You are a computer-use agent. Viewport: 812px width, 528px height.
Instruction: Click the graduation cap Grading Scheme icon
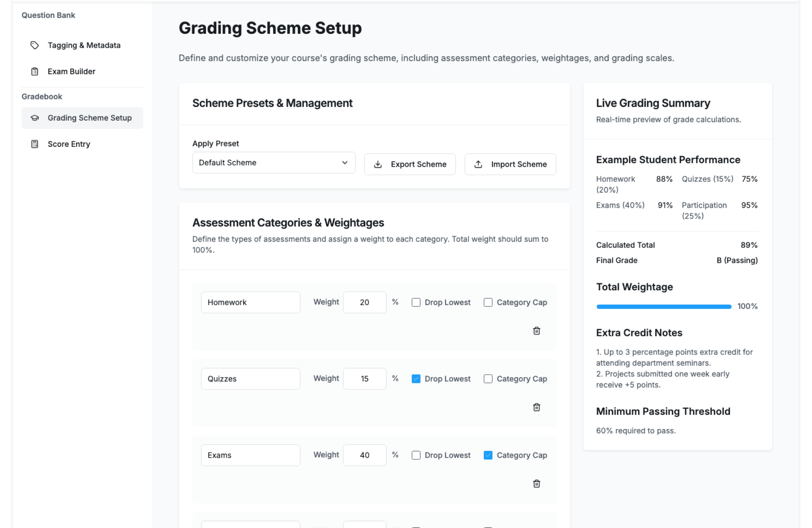(x=35, y=118)
